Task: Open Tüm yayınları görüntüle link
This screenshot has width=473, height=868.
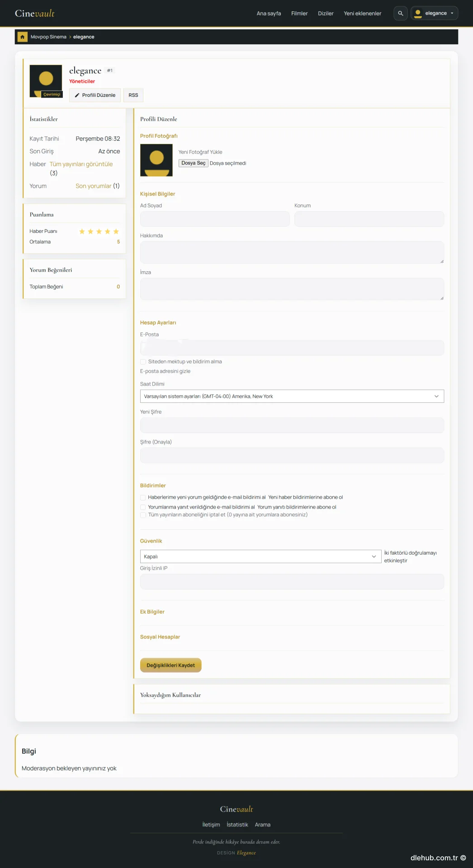Action: (81, 164)
